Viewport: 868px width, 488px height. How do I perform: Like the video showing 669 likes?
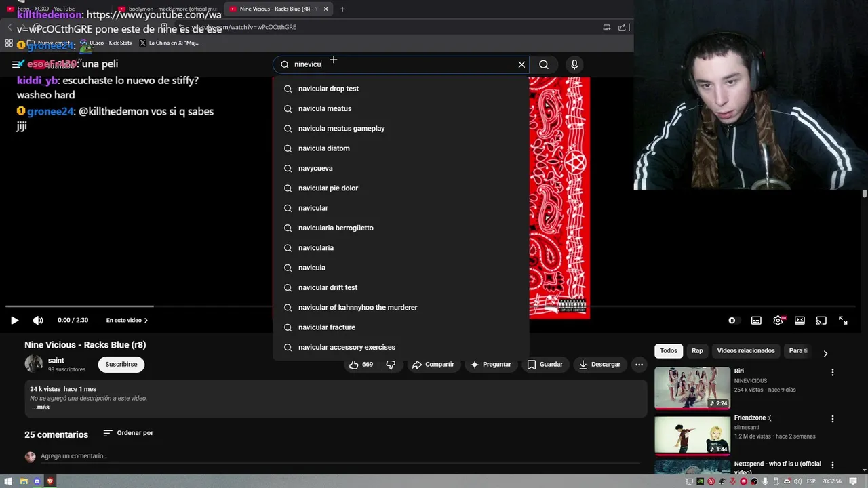click(x=361, y=365)
